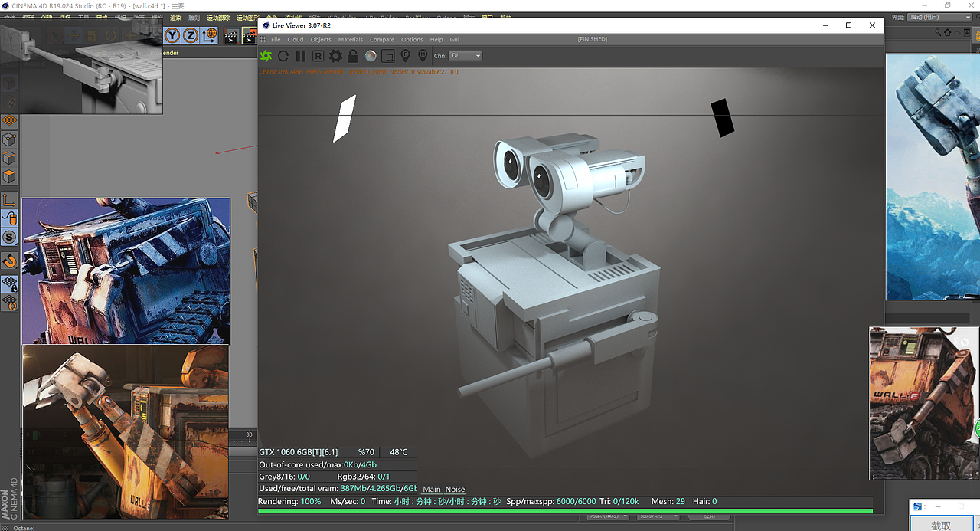Toggle Y axis lock in Cinema 4D toolbar
The height and width of the screenshot is (531, 980).
click(171, 34)
